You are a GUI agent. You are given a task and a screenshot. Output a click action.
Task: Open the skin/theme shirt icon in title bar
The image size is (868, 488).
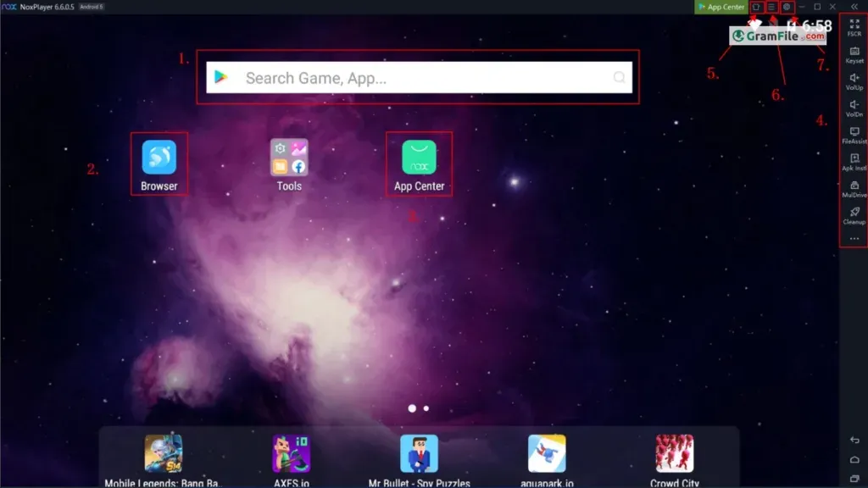click(756, 7)
